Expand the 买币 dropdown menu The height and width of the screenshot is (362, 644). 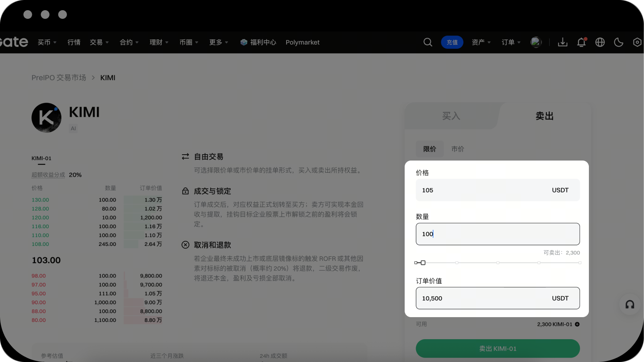(x=47, y=42)
